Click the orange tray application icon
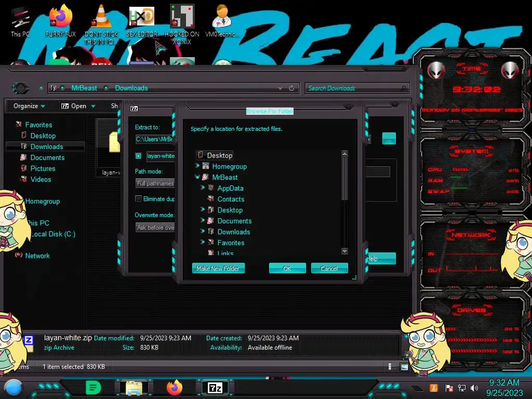Image resolution: width=532 pixels, height=399 pixels. pyautogui.click(x=434, y=388)
